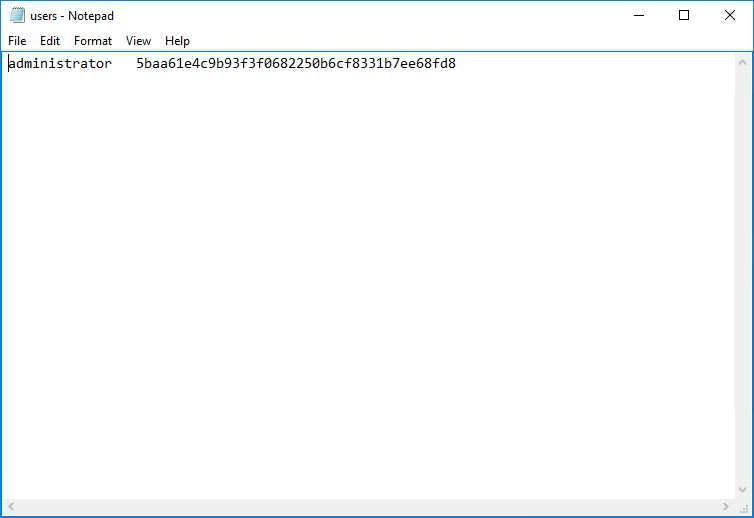Click the "users - Notepad" title bar text

[x=72, y=15]
